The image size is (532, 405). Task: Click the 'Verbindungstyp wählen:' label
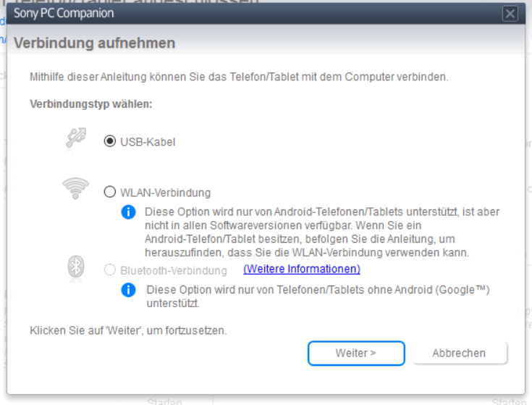click(x=91, y=104)
